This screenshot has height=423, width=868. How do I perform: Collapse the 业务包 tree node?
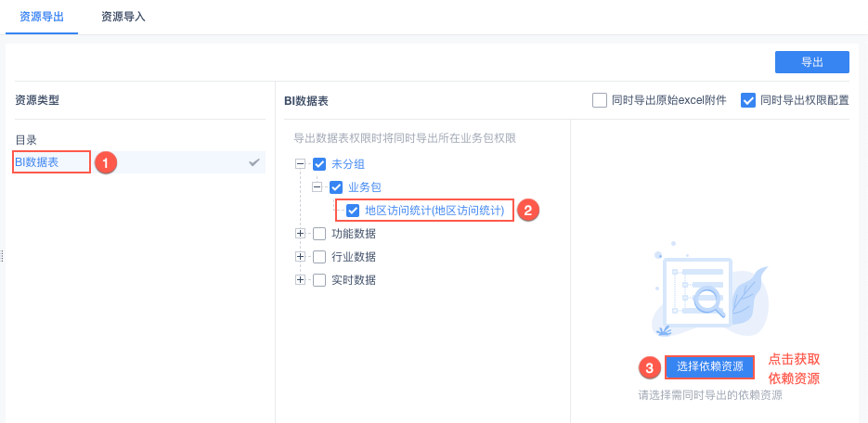[x=317, y=187]
